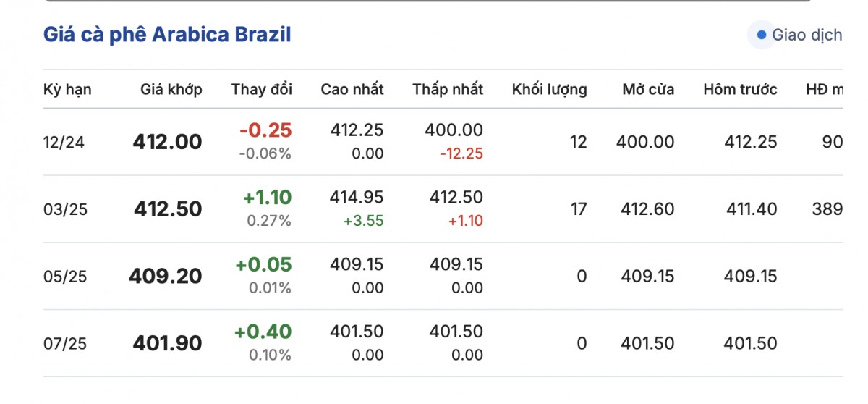The height and width of the screenshot is (404, 868).
Task: Click the Hôm trước column header
Action: pos(740,90)
